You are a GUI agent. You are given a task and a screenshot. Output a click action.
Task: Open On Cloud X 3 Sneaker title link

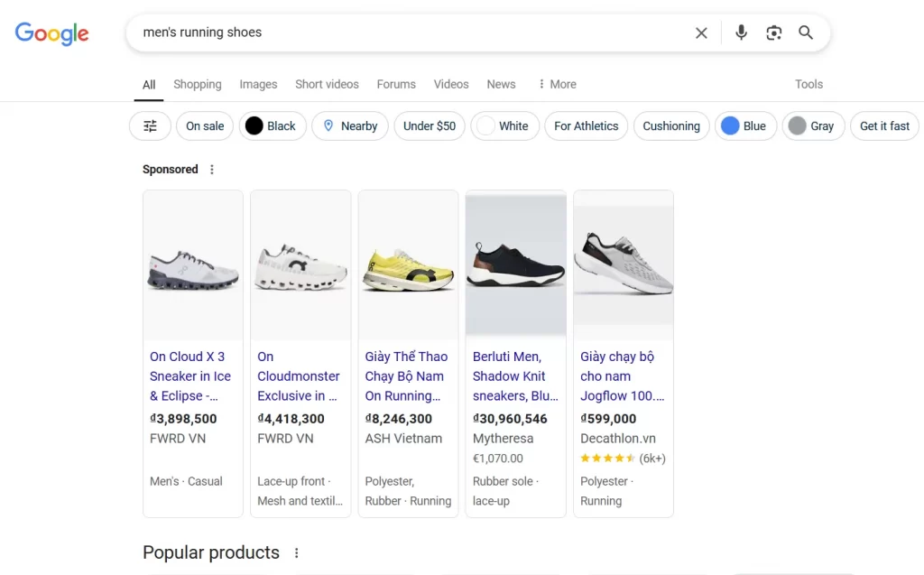190,376
